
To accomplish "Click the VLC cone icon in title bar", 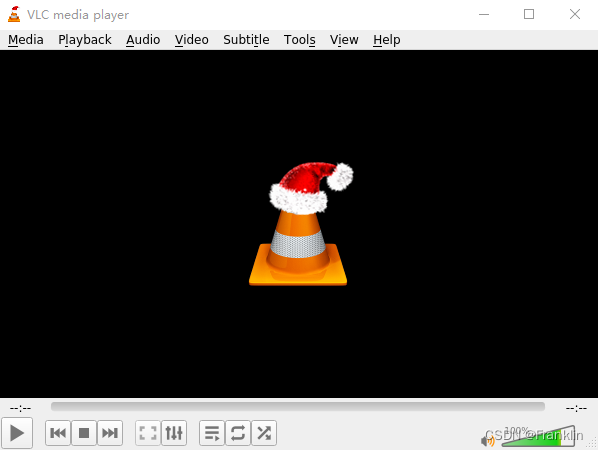I will 14,14.
